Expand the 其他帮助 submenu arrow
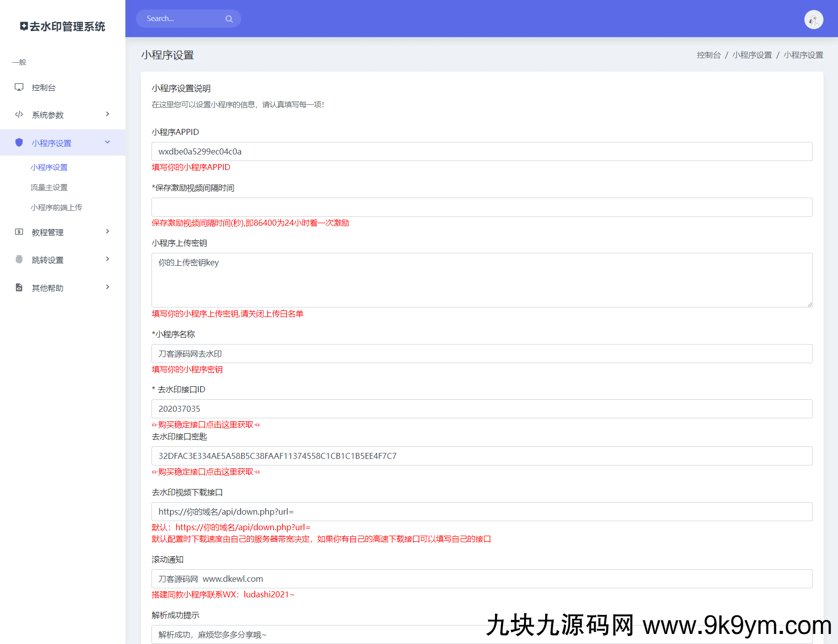The image size is (838, 644). pos(107,287)
